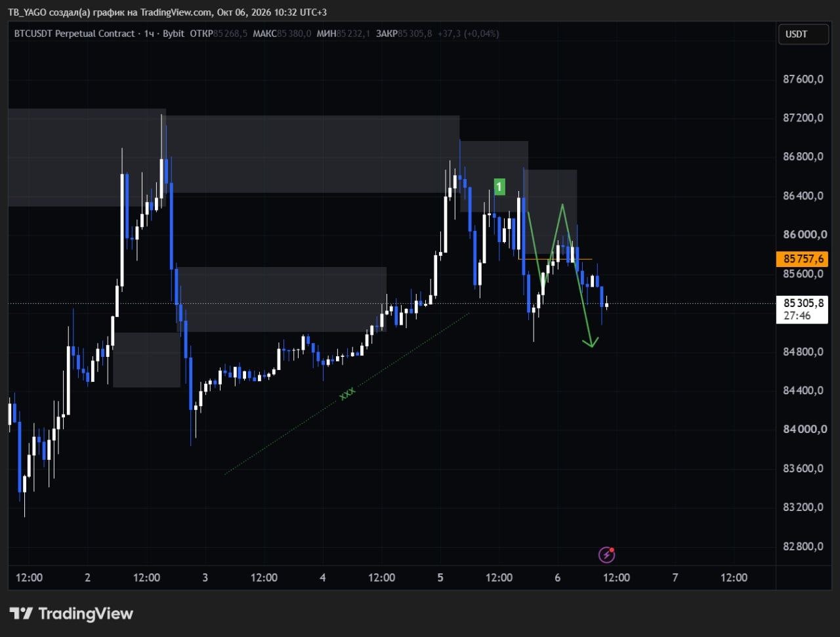Image resolution: width=840 pixels, height=637 pixels.
Task: Click date label 4 on time axis
Action: (x=323, y=577)
